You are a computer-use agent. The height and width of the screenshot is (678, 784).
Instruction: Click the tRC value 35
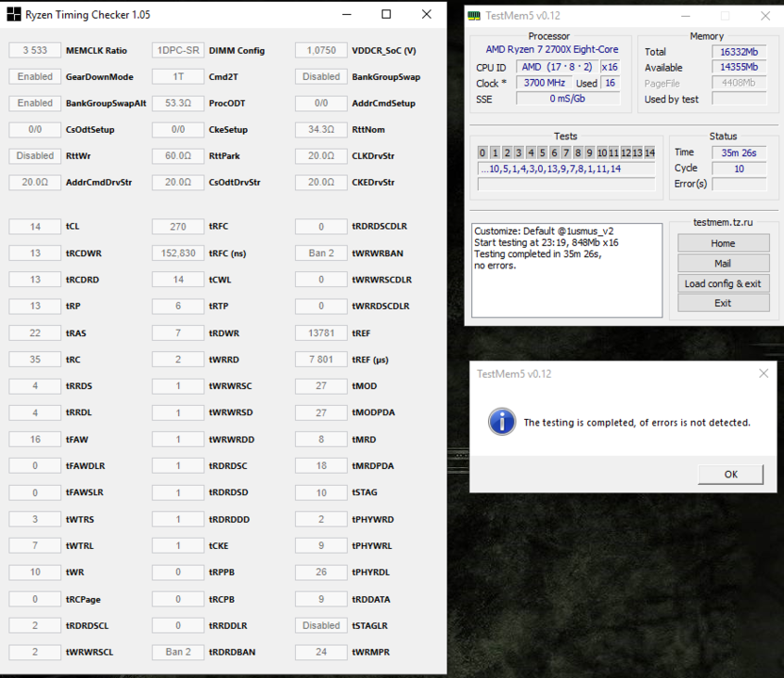tap(35, 359)
